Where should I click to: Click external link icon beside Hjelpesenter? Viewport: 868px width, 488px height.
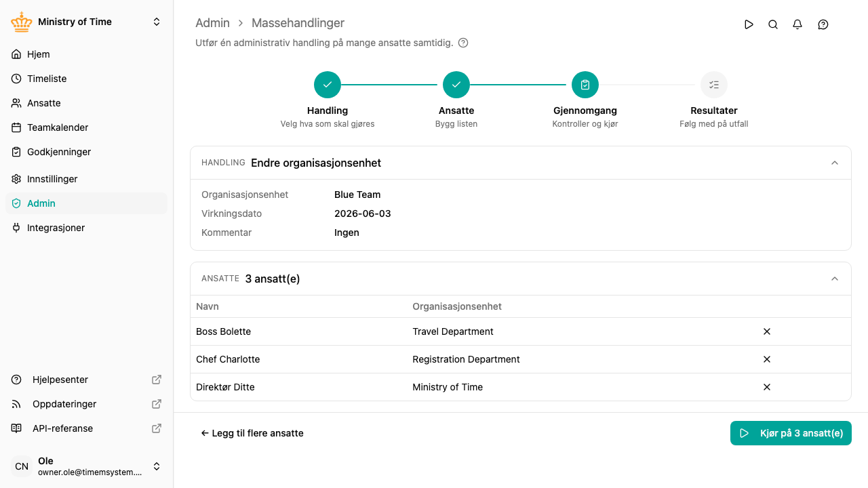[157, 380]
